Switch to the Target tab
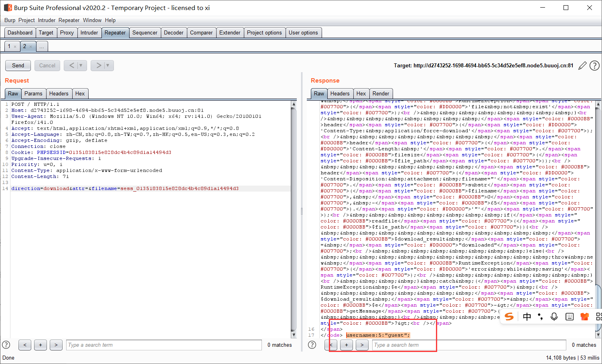Viewport: 602px width, 364px height. click(46, 33)
